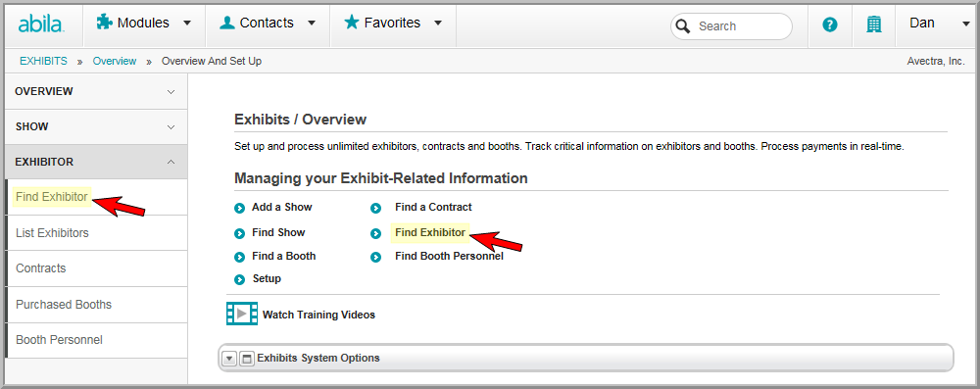Open the Find Booth Personnel link

coord(449,256)
